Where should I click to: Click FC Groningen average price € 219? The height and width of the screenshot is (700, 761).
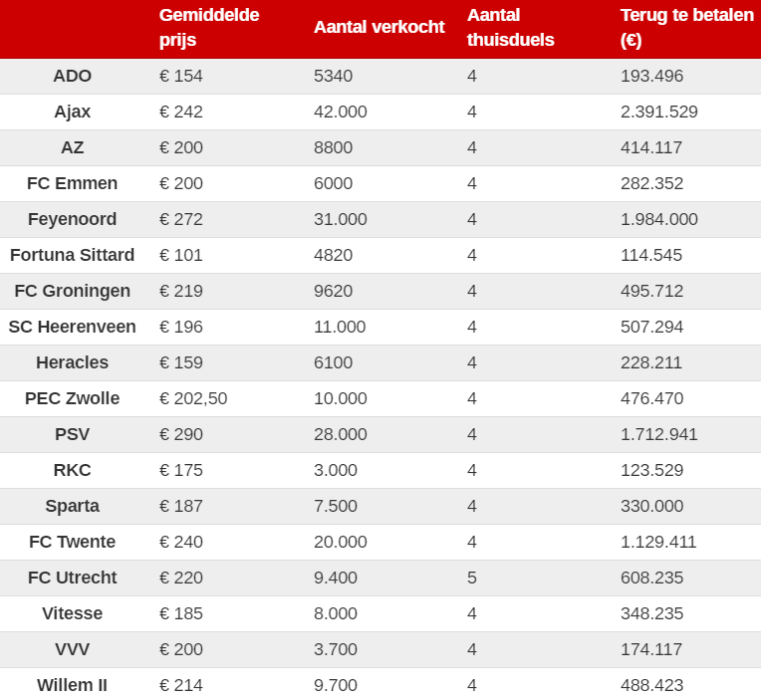pos(181,291)
